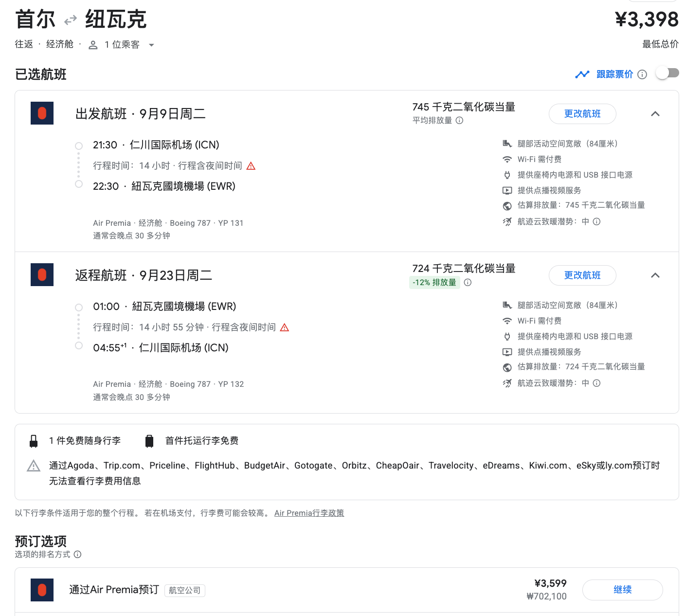
Task: Collapse the 返程航班 return flight details
Action: click(x=655, y=275)
